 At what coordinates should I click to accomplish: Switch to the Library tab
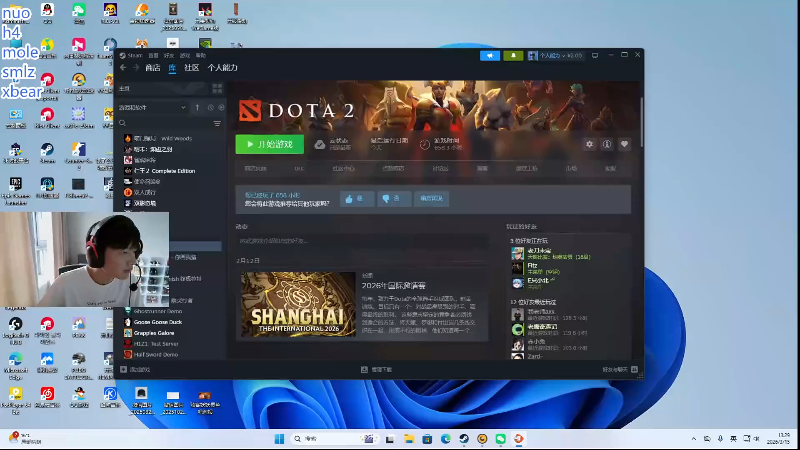[x=172, y=67]
